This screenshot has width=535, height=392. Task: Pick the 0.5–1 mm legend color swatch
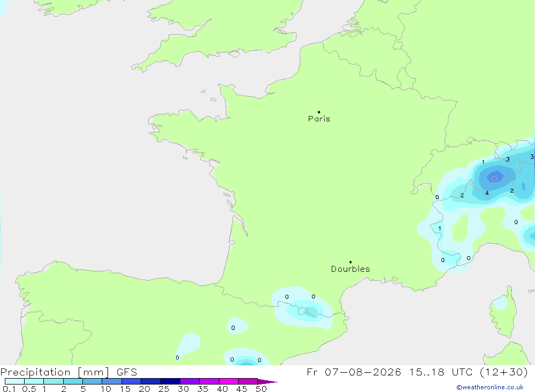pos(34,381)
